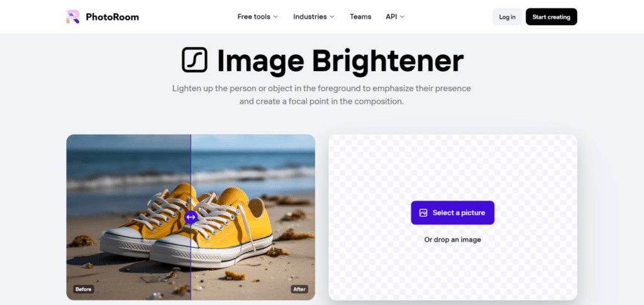Click the Select a picture button

tap(452, 213)
